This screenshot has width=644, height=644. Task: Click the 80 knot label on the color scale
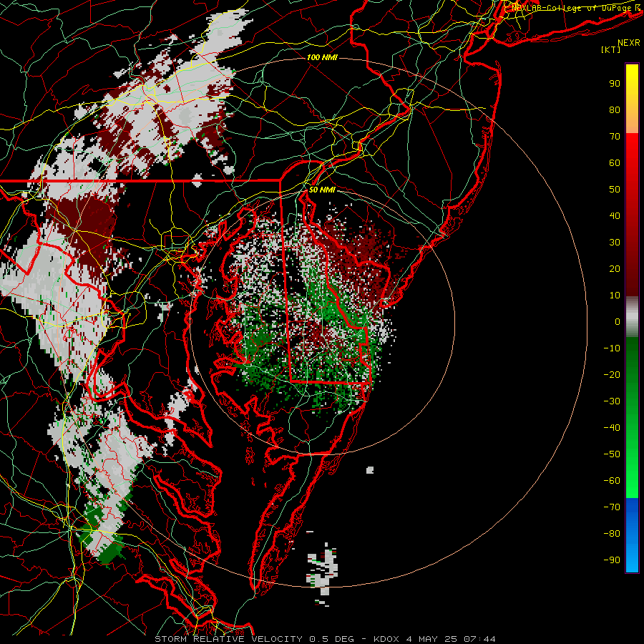[x=615, y=109]
